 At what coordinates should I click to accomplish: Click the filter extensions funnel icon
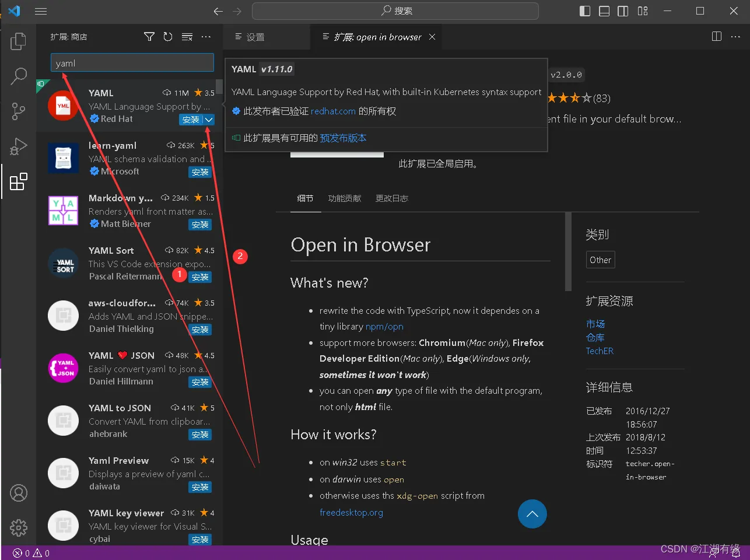coord(149,37)
